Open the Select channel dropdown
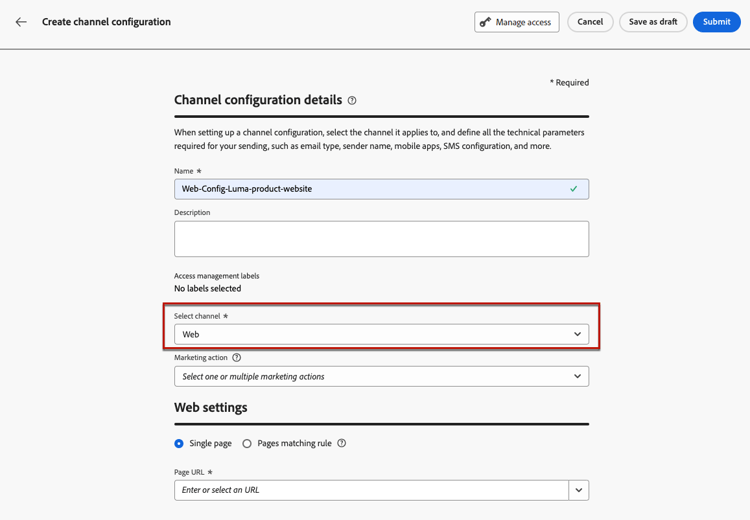 coord(381,334)
